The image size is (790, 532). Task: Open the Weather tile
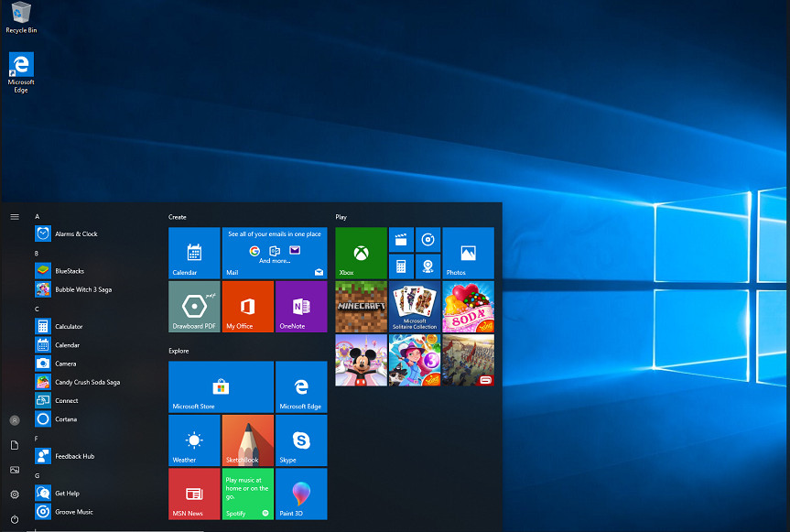[194, 440]
